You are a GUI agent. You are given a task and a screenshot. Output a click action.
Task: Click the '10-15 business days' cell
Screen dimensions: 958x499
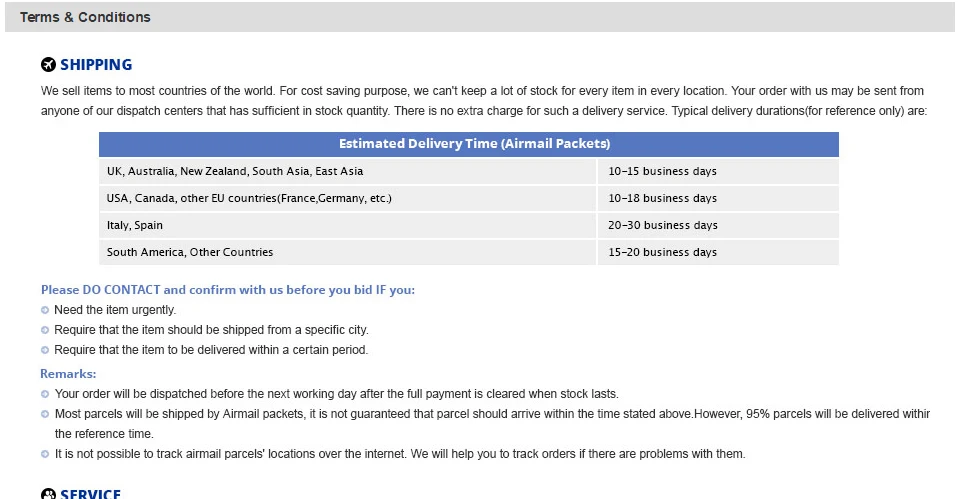point(662,171)
